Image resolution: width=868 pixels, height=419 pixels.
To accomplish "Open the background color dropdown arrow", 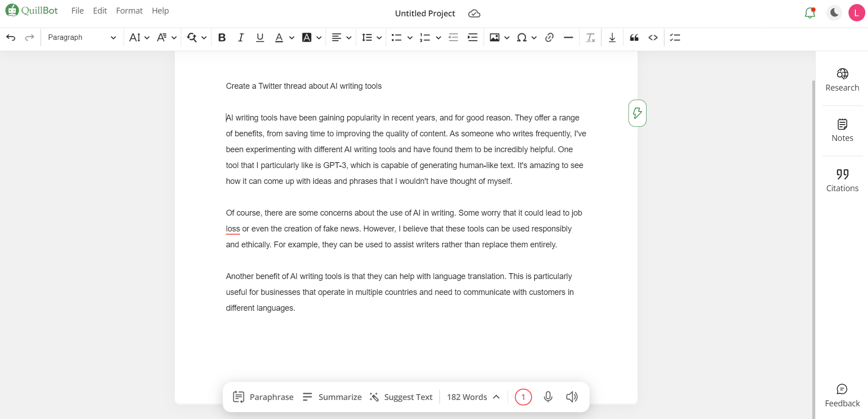I will (319, 38).
